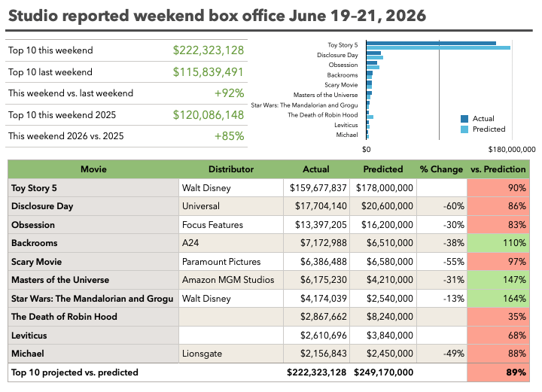Select the 'Toy Story 5' movie cell
The image size is (542, 392).
click(x=93, y=188)
